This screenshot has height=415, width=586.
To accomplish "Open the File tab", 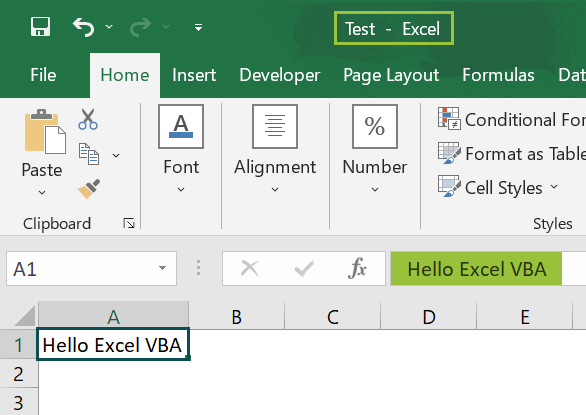I will (43, 75).
